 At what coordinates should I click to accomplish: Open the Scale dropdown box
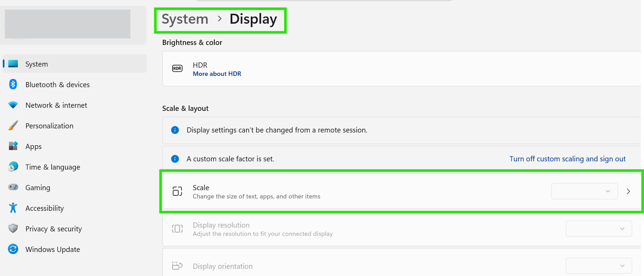585,191
